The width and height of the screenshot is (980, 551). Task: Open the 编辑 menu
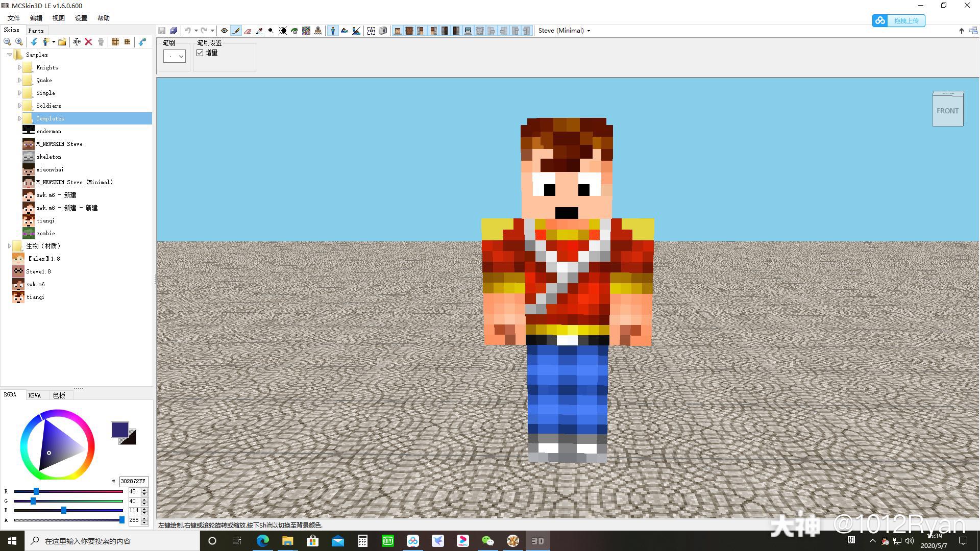click(x=36, y=18)
